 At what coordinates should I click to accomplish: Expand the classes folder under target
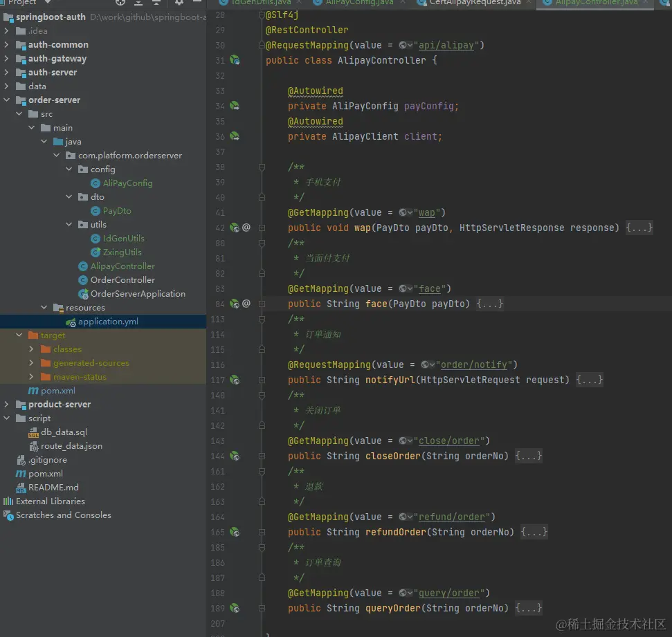click(31, 349)
